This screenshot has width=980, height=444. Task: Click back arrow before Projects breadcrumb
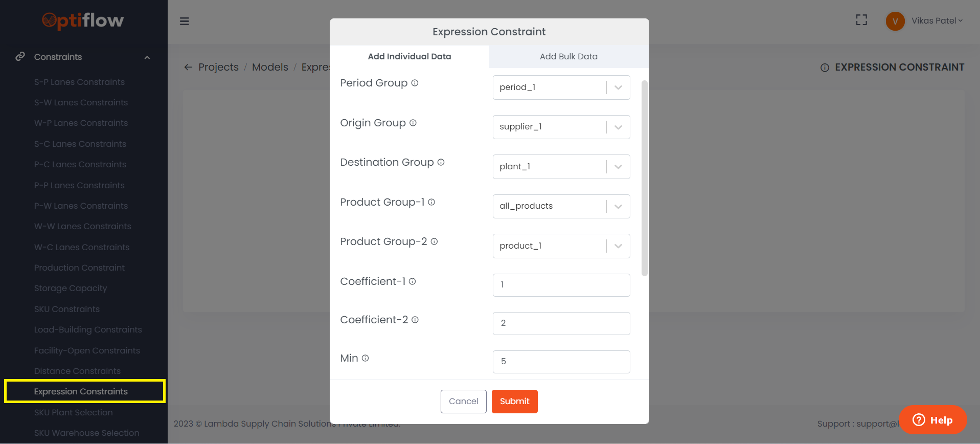point(188,67)
